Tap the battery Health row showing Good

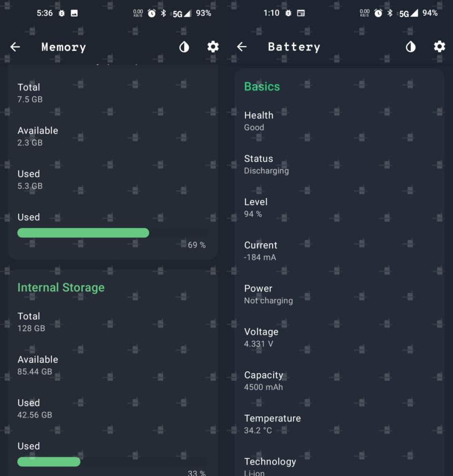click(x=259, y=121)
